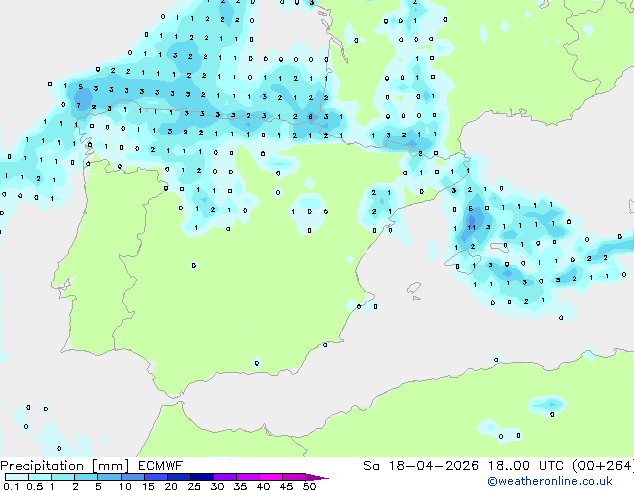Click the 0.1–0.5 mm palest cyan legend swatch
The width and height of the screenshot is (634, 490).
pyautogui.click(x=17, y=477)
